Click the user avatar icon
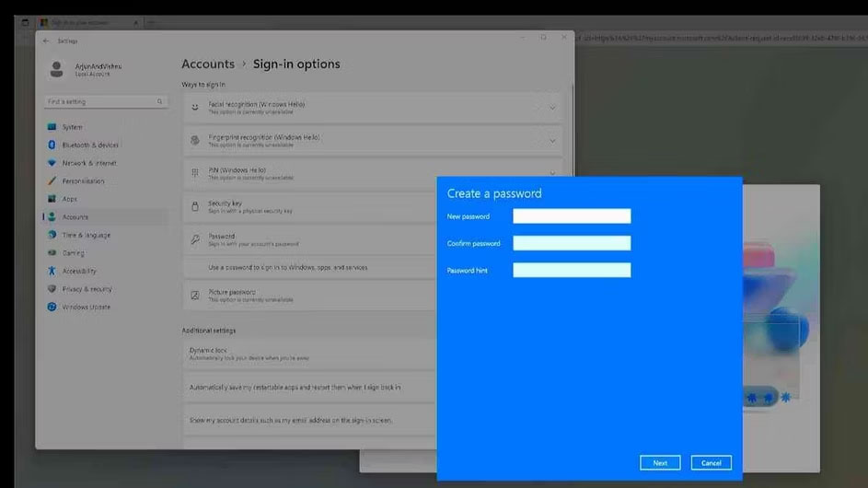 [x=56, y=69]
